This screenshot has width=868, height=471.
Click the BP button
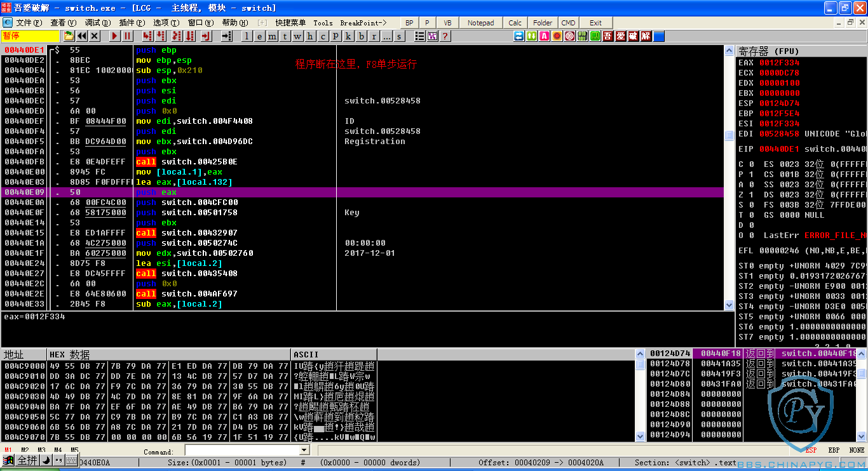pos(409,23)
